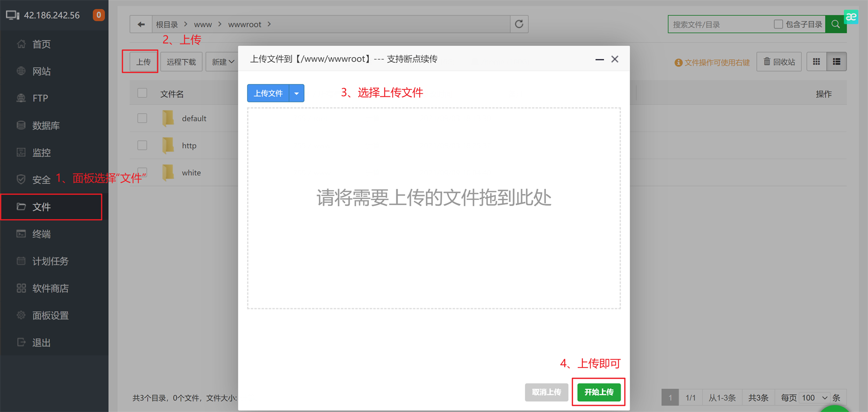Minimize the upload dialog
Viewport: 868px width, 412px height.
[599, 59]
